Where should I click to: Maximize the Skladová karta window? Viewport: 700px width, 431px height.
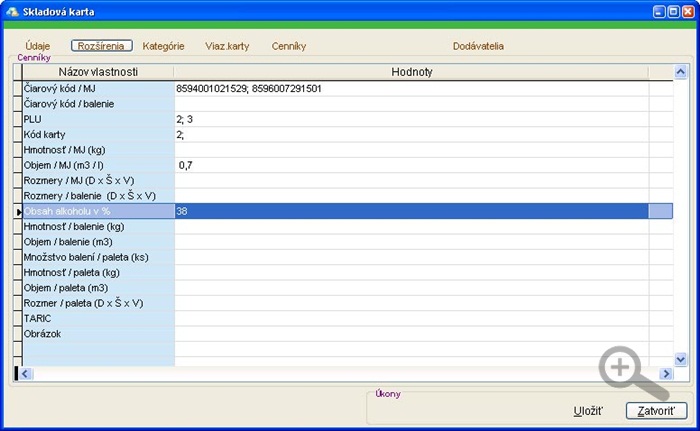coord(674,12)
